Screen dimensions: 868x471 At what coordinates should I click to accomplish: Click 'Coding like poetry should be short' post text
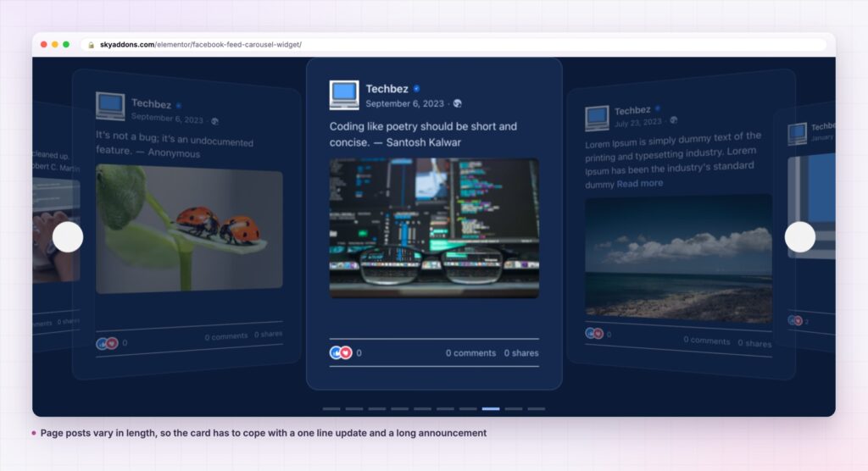(423, 134)
